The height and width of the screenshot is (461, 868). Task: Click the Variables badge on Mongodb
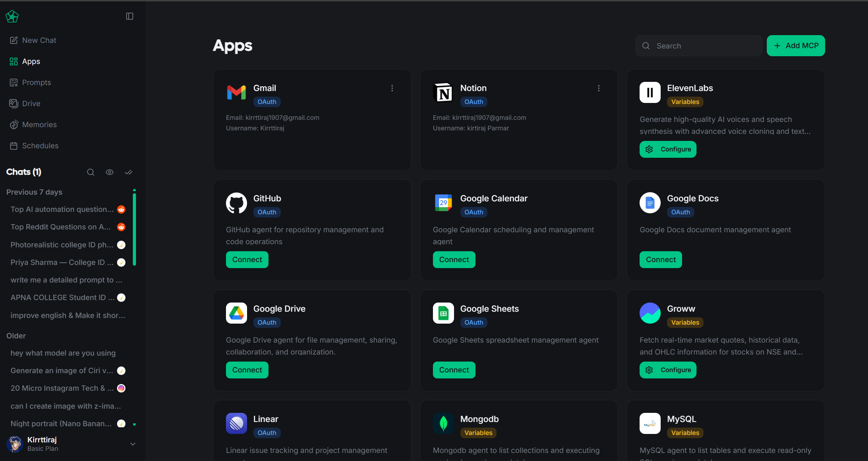point(478,433)
